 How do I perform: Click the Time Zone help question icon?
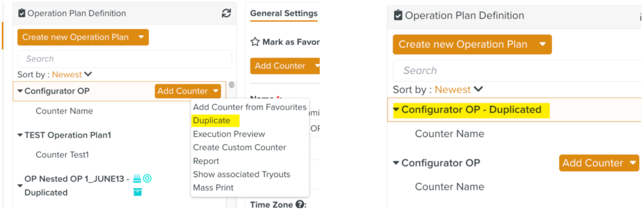click(x=299, y=204)
